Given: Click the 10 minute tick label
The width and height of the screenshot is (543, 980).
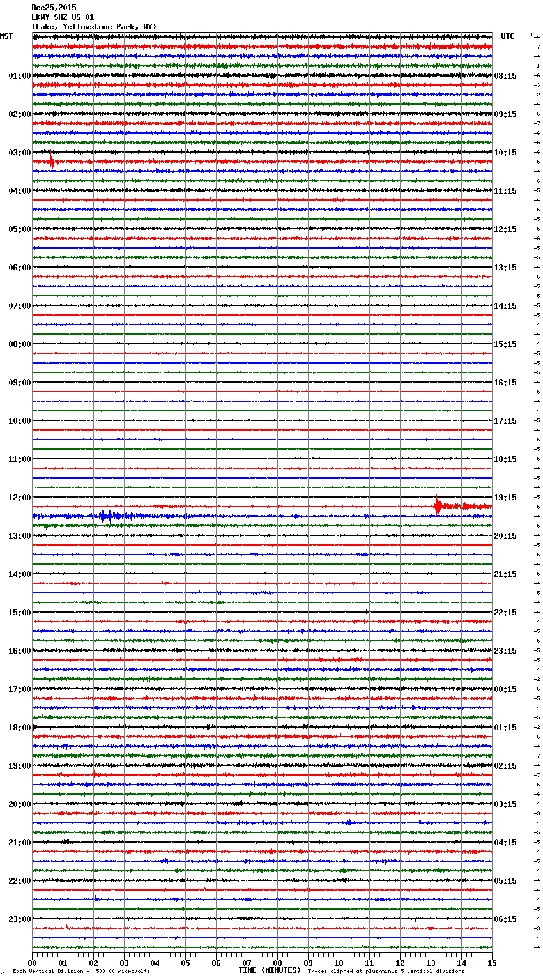Looking at the screenshot, I should (x=339, y=963).
